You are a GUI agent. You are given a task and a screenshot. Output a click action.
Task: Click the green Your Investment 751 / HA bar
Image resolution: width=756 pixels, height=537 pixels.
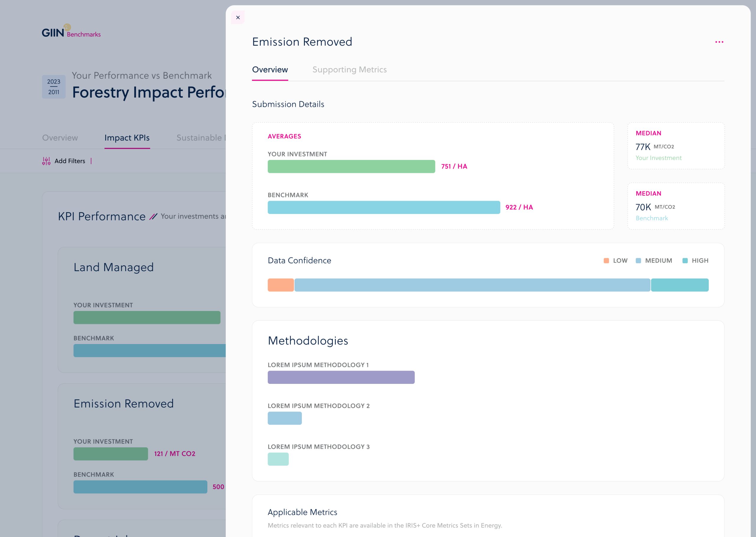pos(351,166)
